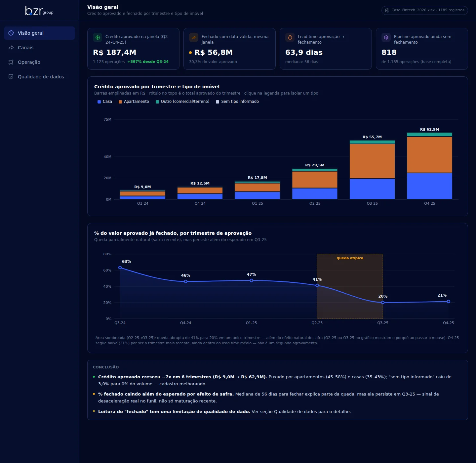
Task: Click the spreadsheet file icon beside Case_Fintech_2026.xlsx
Action: point(387,10)
